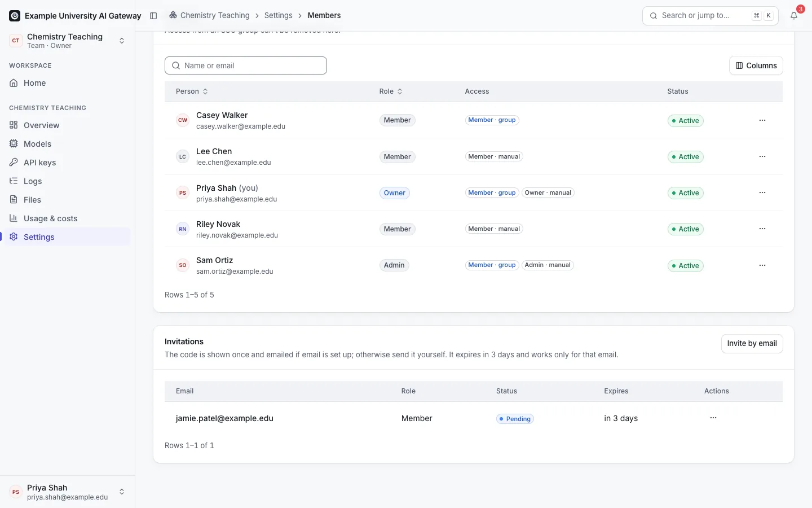Viewport: 812px width, 508px height.
Task: Open the Logs page
Action: 67,181
